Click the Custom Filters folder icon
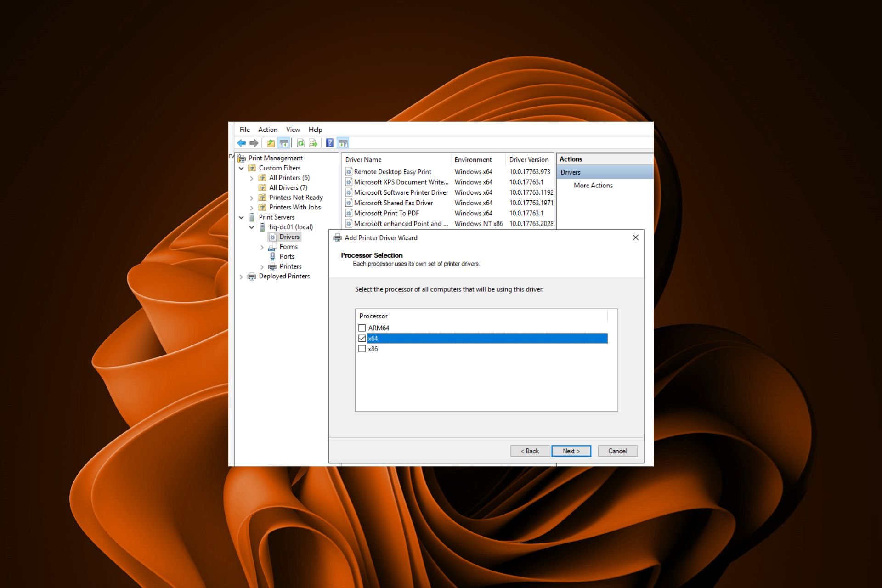 tap(252, 168)
